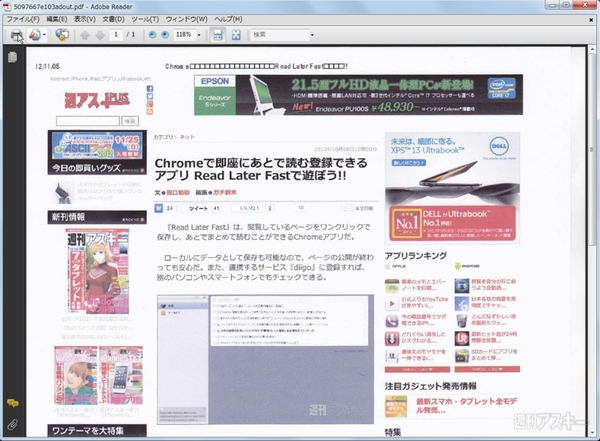Click the 週刊アスキー magazine cover

(x=97, y=271)
